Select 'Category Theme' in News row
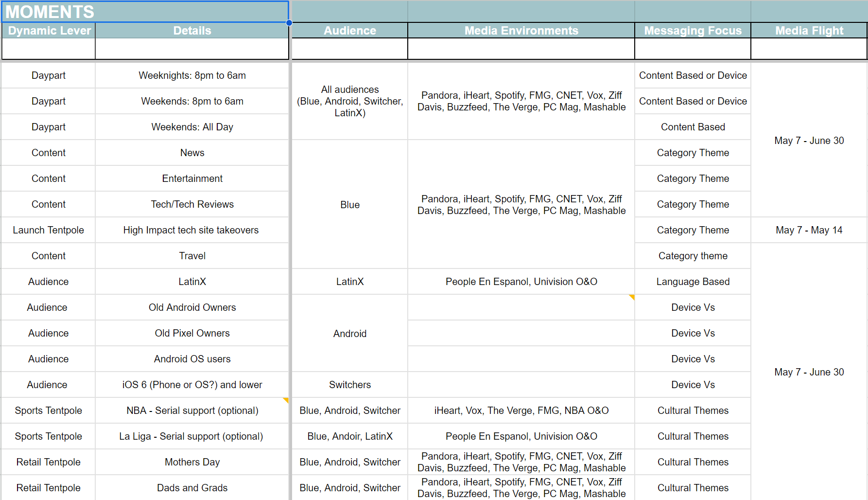The height and width of the screenshot is (500, 868). [693, 153]
